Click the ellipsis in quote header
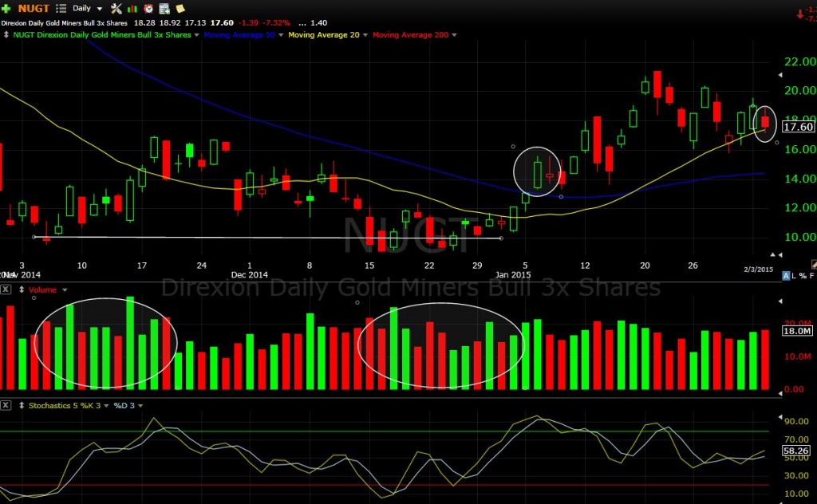Image resolution: width=817 pixels, height=504 pixels. (302, 23)
